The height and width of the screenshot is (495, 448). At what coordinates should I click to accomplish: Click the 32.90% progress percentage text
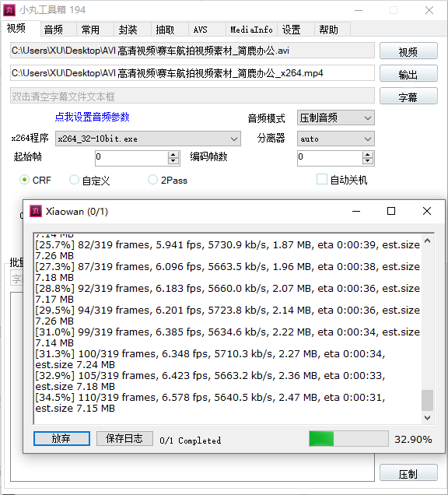pyautogui.click(x=413, y=439)
